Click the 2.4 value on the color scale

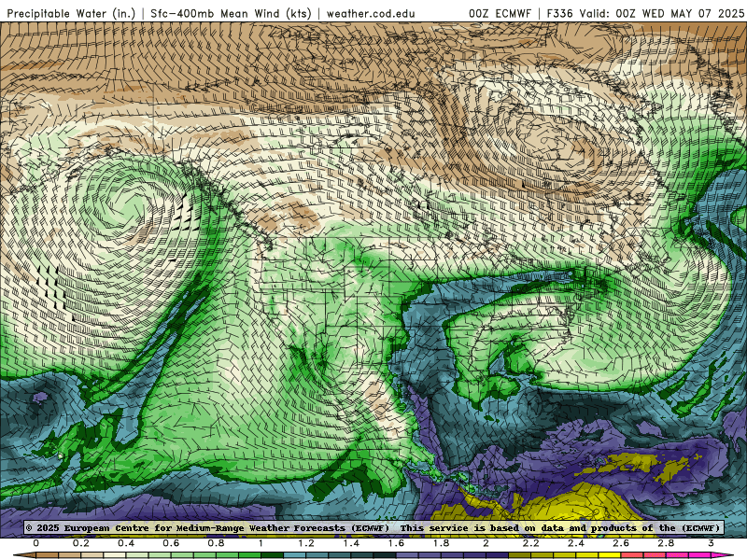[576, 543]
